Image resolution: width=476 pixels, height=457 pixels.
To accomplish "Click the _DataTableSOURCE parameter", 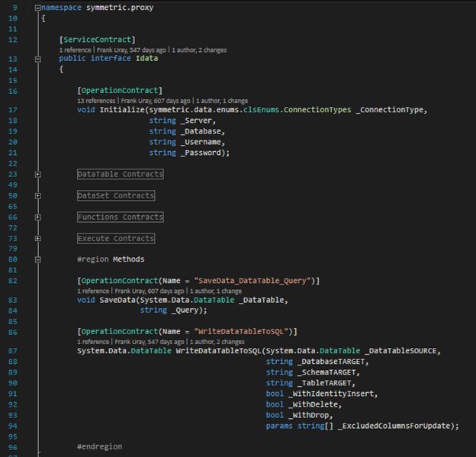I will coord(400,351).
